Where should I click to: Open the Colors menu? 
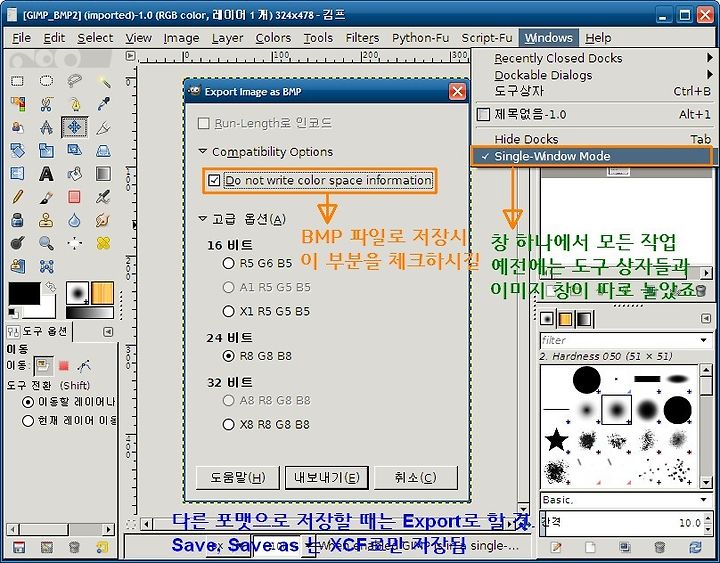[273, 38]
